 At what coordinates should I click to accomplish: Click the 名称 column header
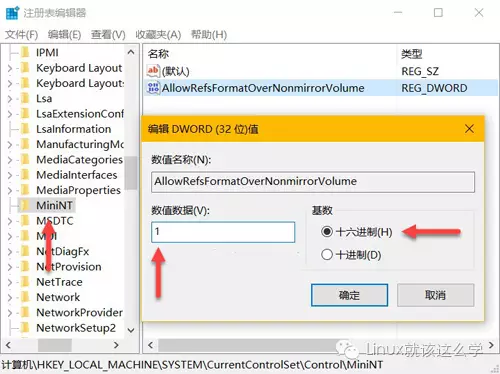[x=159, y=54]
